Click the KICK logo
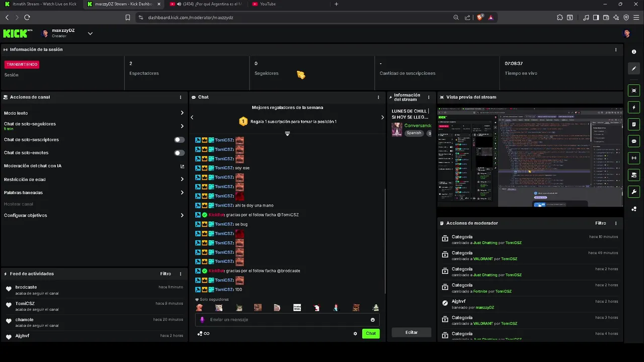The height and width of the screenshot is (362, 644). (18, 34)
